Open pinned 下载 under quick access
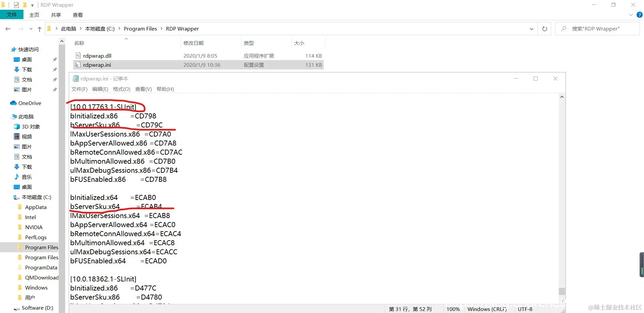 [x=27, y=69]
